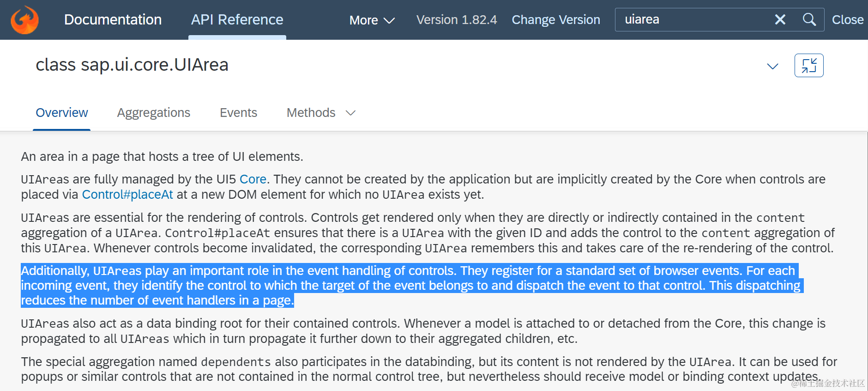Switch to the Methods tab
The width and height of the screenshot is (868, 391).
(311, 113)
